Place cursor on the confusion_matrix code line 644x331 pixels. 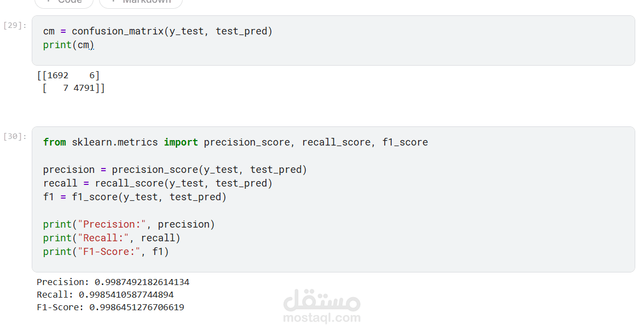pos(158,31)
